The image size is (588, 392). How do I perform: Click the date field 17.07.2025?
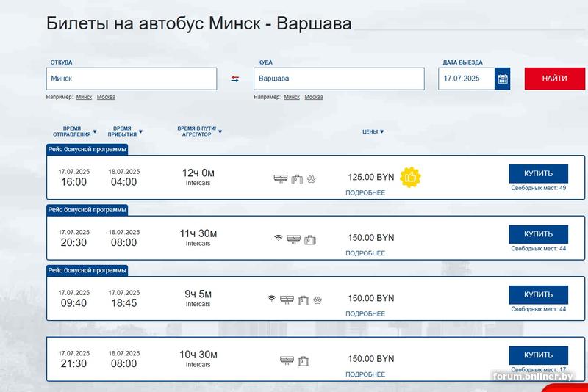[x=467, y=79]
